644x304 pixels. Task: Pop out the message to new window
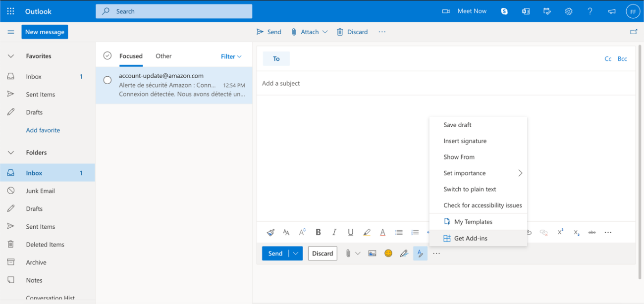[634, 32]
